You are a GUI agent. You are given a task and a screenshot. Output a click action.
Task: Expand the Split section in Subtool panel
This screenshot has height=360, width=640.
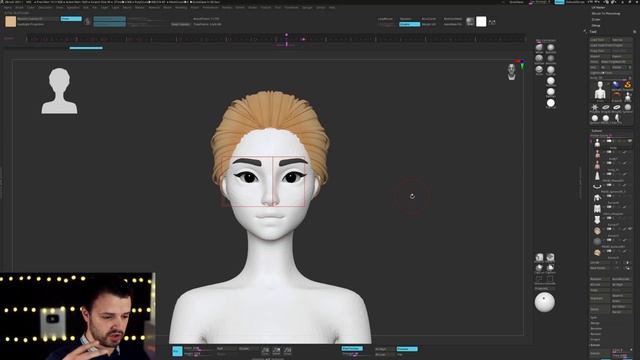coord(594,318)
